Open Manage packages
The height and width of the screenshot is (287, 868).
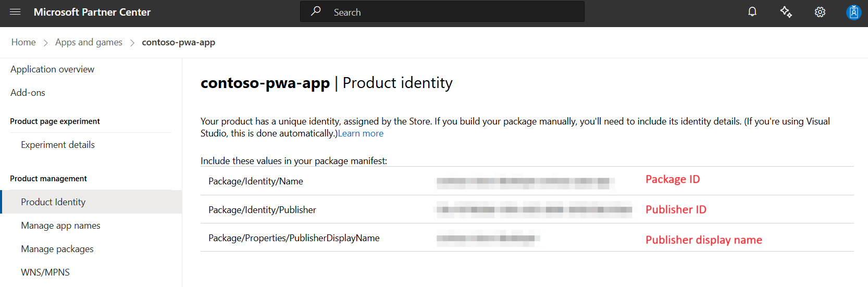(x=57, y=249)
